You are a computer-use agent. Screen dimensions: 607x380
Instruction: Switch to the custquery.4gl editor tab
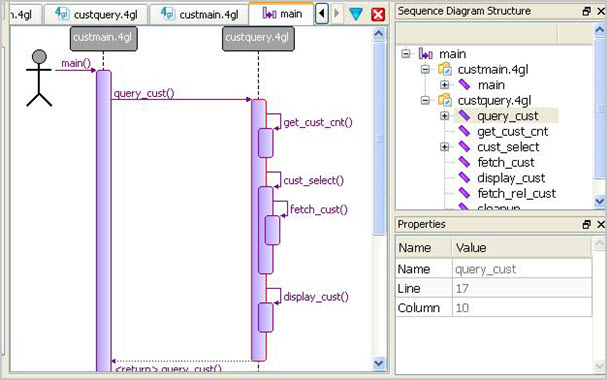[96, 14]
